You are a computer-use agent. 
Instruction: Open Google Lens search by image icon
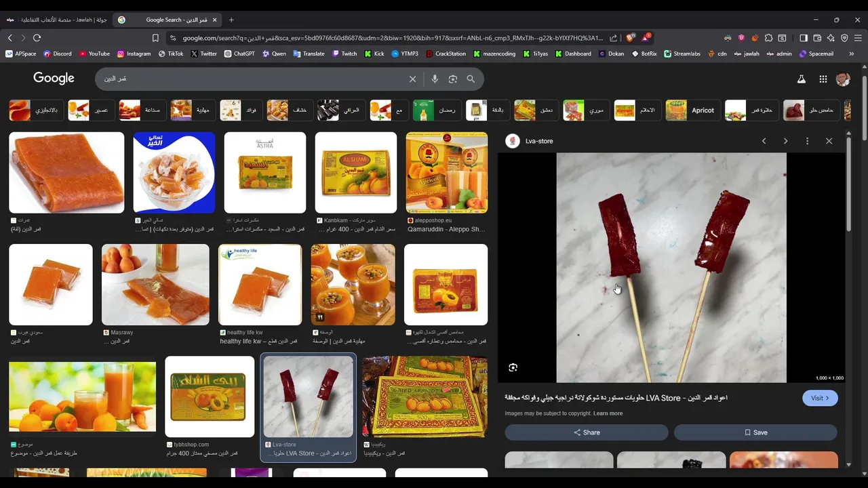click(452, 79)
